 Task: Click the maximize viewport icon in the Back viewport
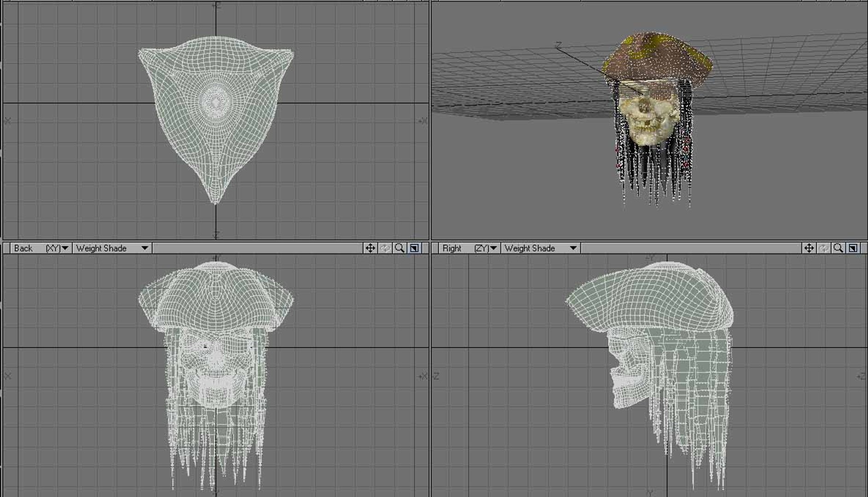point(414,248)
